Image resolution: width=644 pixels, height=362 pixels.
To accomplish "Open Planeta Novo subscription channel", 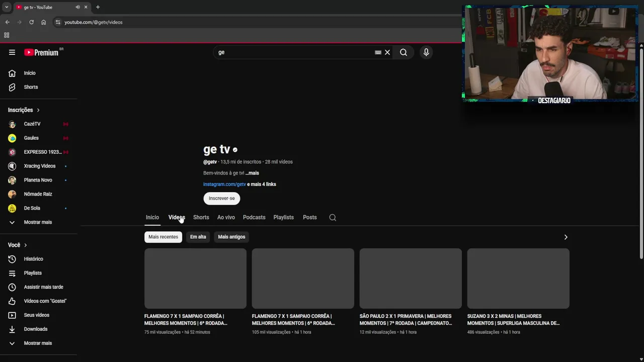I will 39,180.
